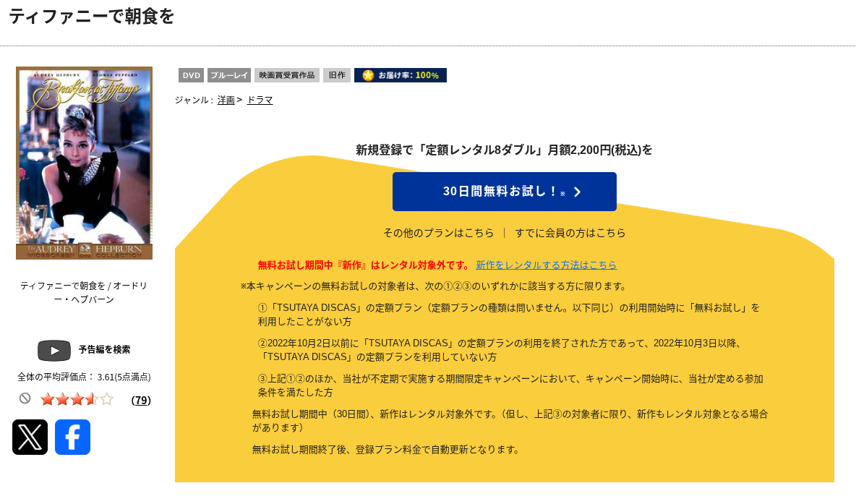Share on X (Twitter) icon
Image resolution: width=856 pixels, height=504 pixels.
[30, 437]
